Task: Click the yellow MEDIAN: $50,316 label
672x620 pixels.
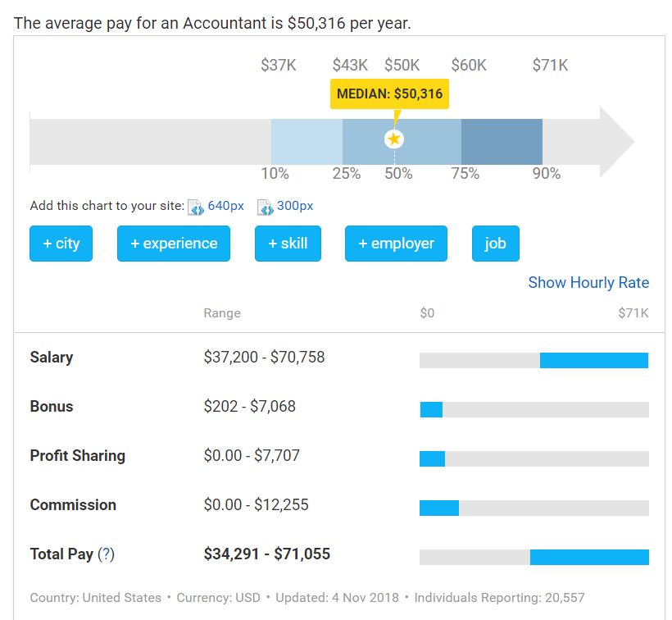Action: (389, 93)
